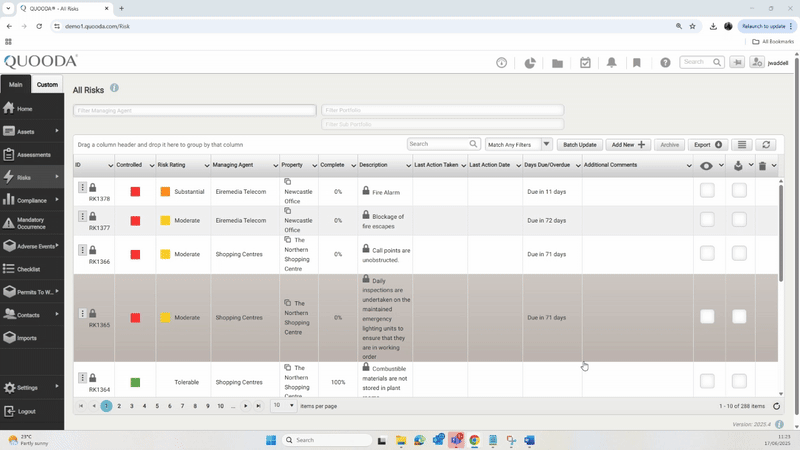Click the pin icon next to search

point(737,62)
